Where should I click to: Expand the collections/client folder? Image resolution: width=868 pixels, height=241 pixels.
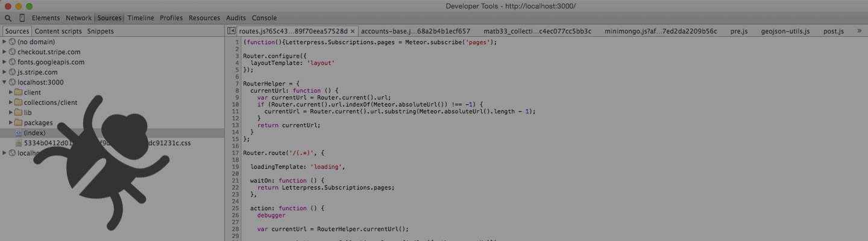tap(11, 102)
